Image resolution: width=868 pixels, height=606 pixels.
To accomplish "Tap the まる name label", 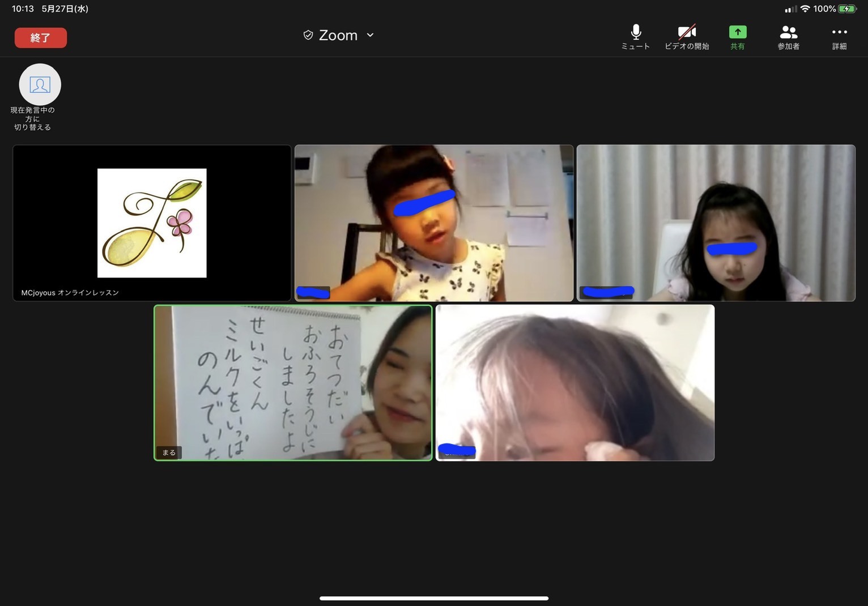I will point(169,453).
